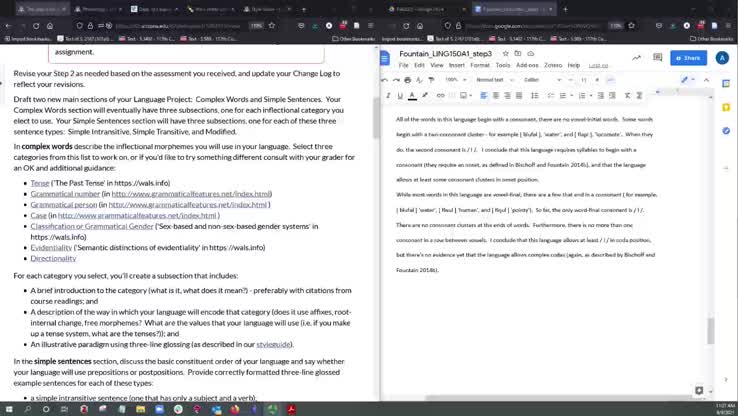
Task: Open the zoom level dropdown
Action: (x=454, y=80)
